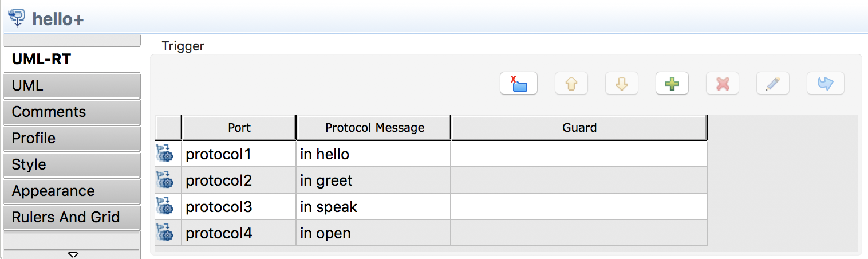868x259 pixels.
Task: Click the blue curved arrow icon
Action: click(825, 84)
